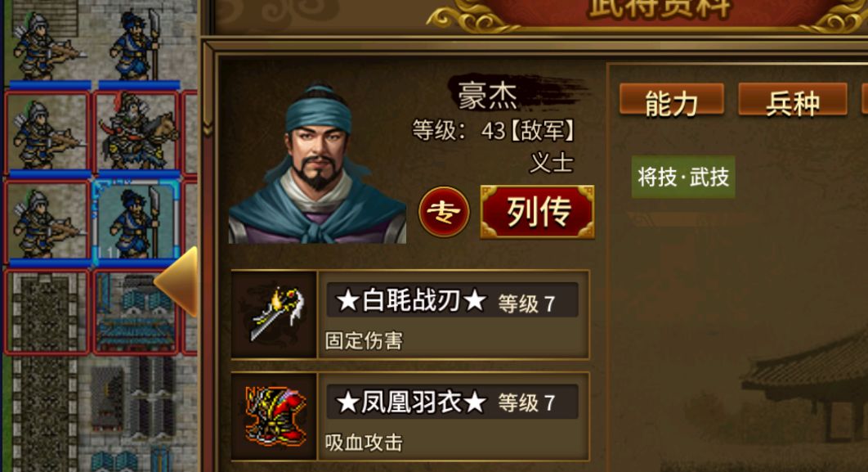Switch to the 能力 tab

point(672,102)
